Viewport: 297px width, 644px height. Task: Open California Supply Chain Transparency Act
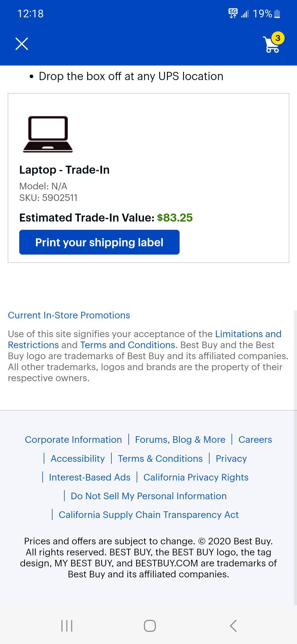click(x=149, y=514)
